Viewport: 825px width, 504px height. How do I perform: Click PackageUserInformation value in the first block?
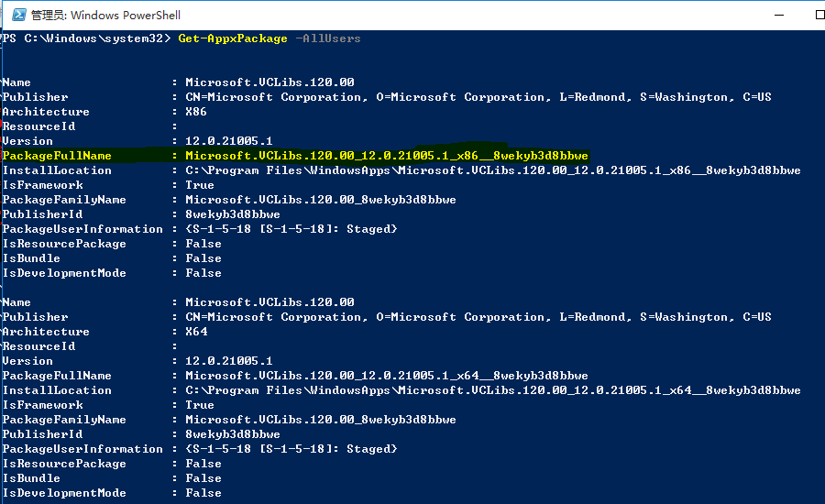click(x=291, y=229)
